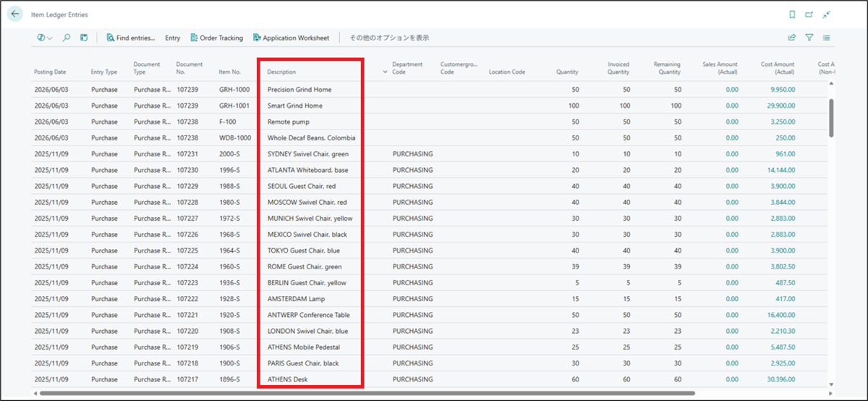
Task: Select BERLIN Guest Chair, yellow cell
Action: (x=307, y=282)
